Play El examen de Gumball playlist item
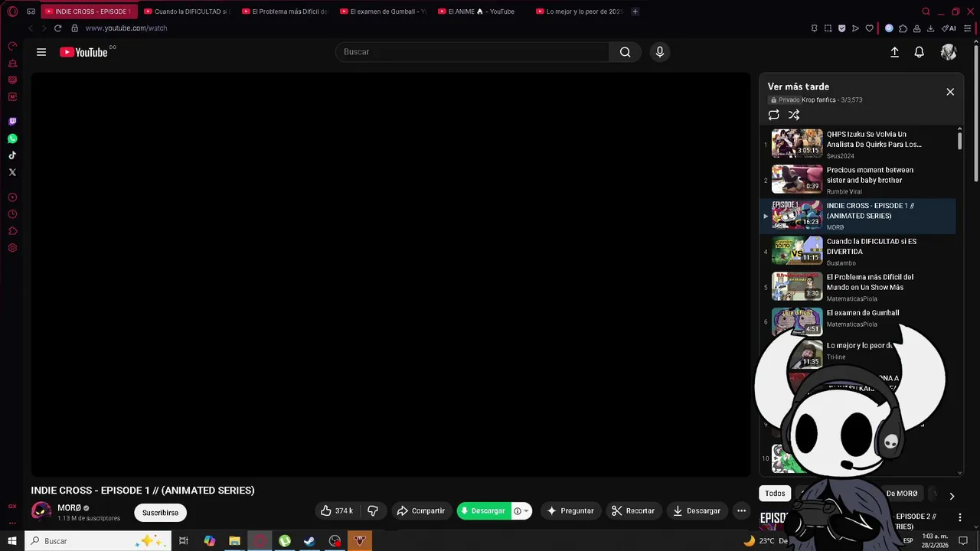The width and height of the screenshot is (980, 551). click(857, 321)
